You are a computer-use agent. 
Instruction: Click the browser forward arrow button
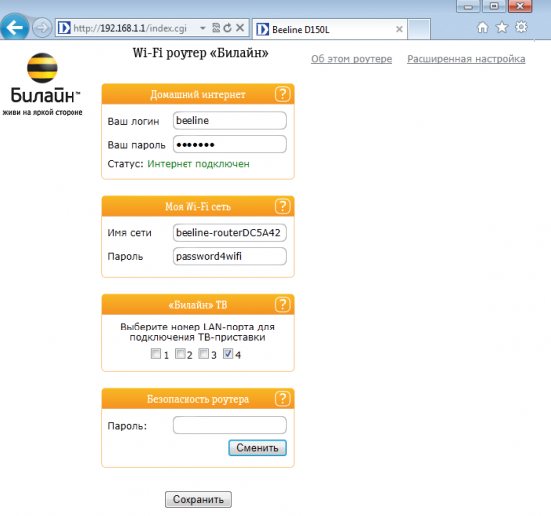[42, 28]
